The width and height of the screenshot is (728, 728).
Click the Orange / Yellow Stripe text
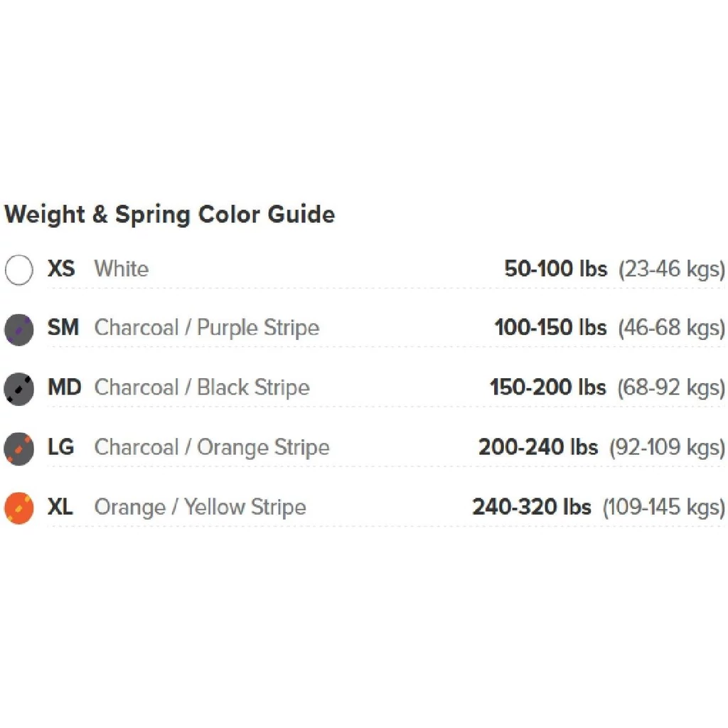pyautogui.click(x=200, y=508)
